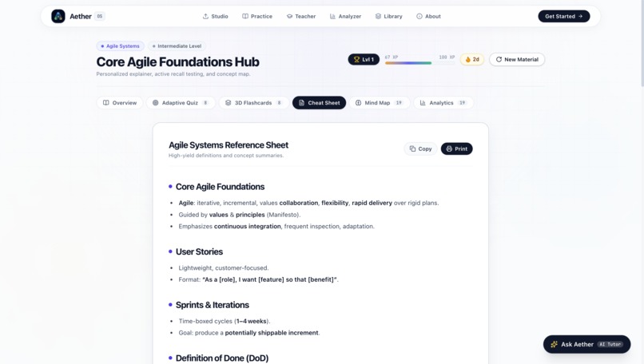The height and width of the screenshot is (364, 644).
Task: Click the Analyzer chart icon
Action: click(332, 17)
